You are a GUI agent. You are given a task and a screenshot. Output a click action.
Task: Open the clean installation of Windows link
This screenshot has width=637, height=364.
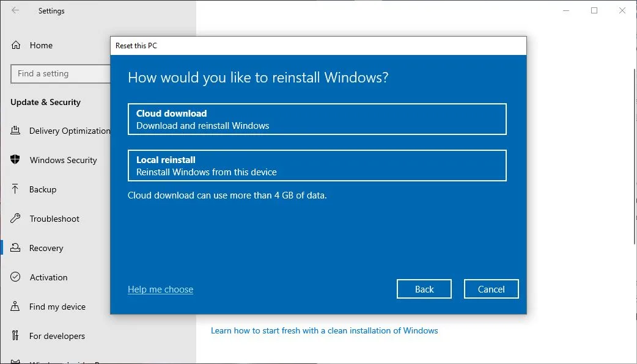[x=323, y=330]
